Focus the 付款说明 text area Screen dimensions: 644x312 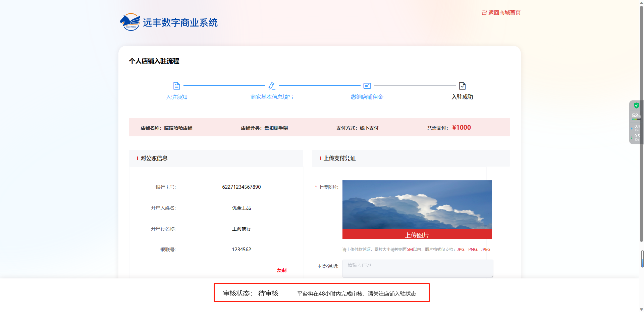pos(418,268)
